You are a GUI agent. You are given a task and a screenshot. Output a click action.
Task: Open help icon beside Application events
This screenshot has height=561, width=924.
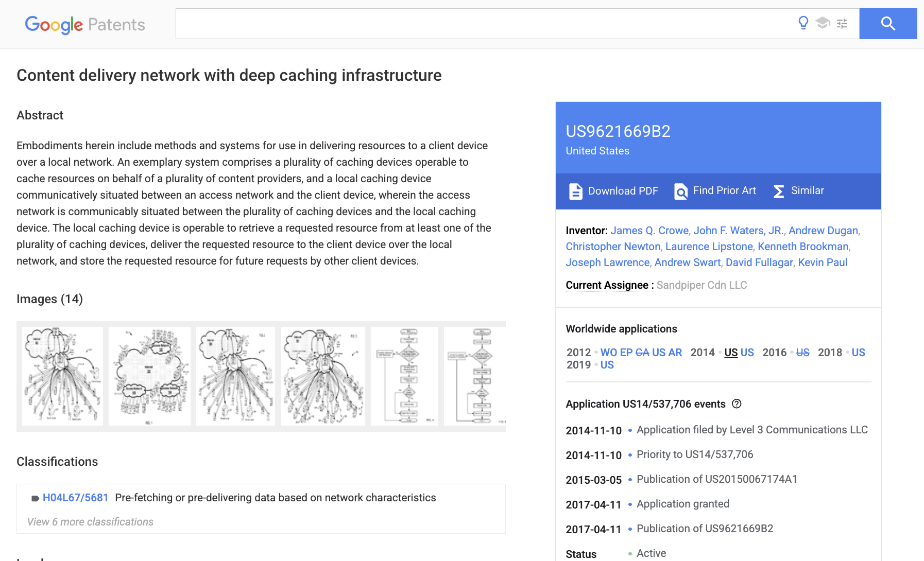(x=737, y=404)
